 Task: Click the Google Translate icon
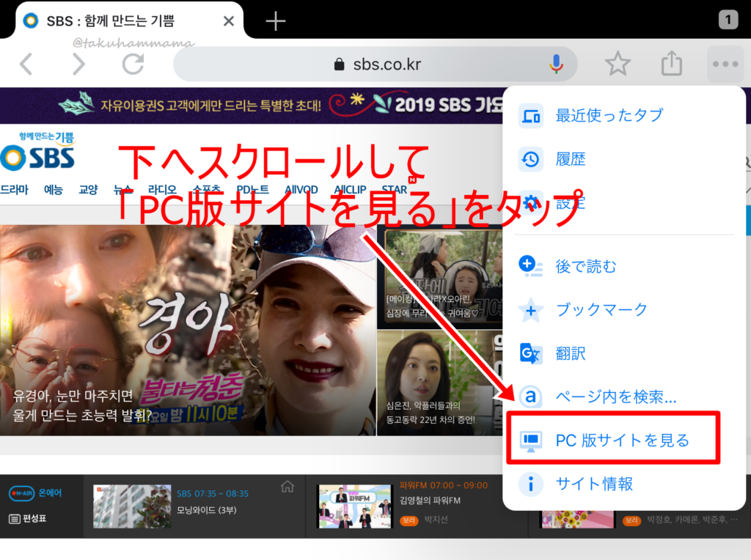(x=531, y=354)
